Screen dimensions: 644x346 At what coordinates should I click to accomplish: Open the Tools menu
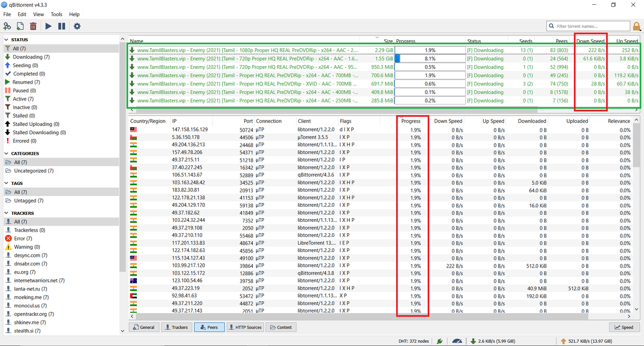click(56, 15)
